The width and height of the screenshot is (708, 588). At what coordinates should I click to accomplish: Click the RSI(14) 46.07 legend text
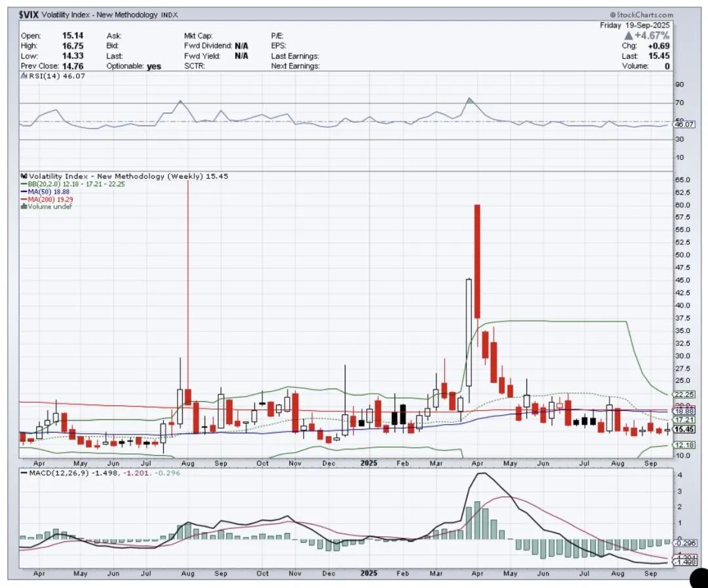pos(57,76)
